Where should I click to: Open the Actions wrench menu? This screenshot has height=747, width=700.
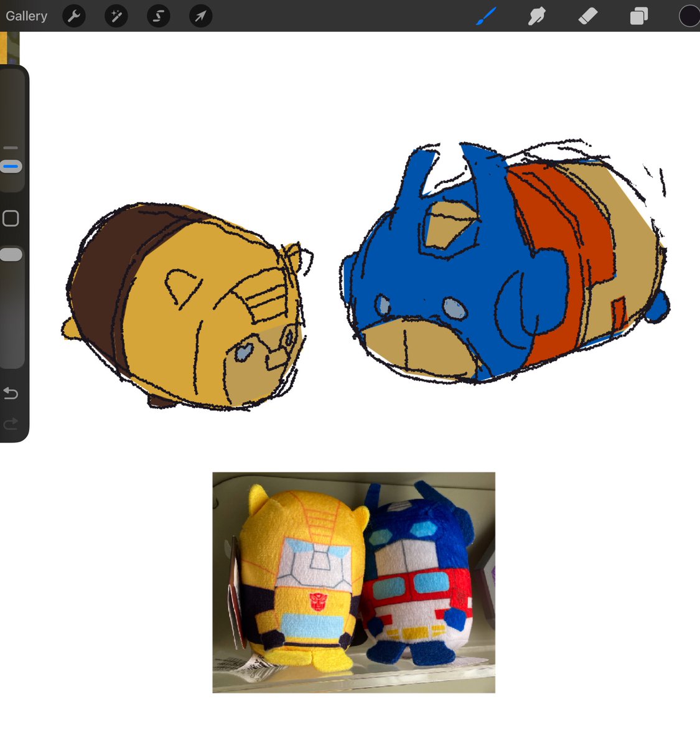click(x=74, y=16)
